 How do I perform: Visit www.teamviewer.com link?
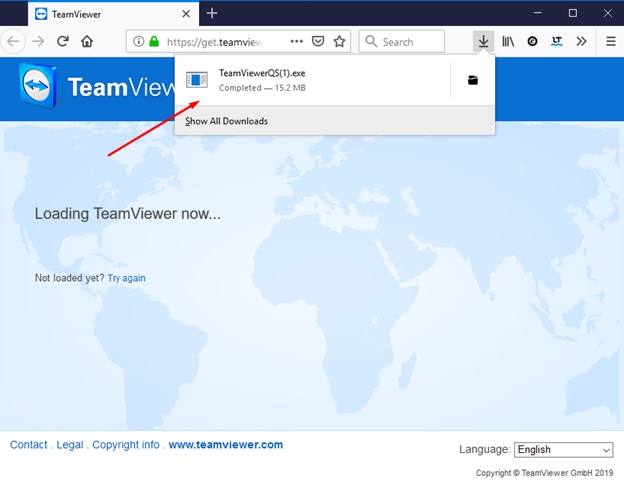point(226,444)
